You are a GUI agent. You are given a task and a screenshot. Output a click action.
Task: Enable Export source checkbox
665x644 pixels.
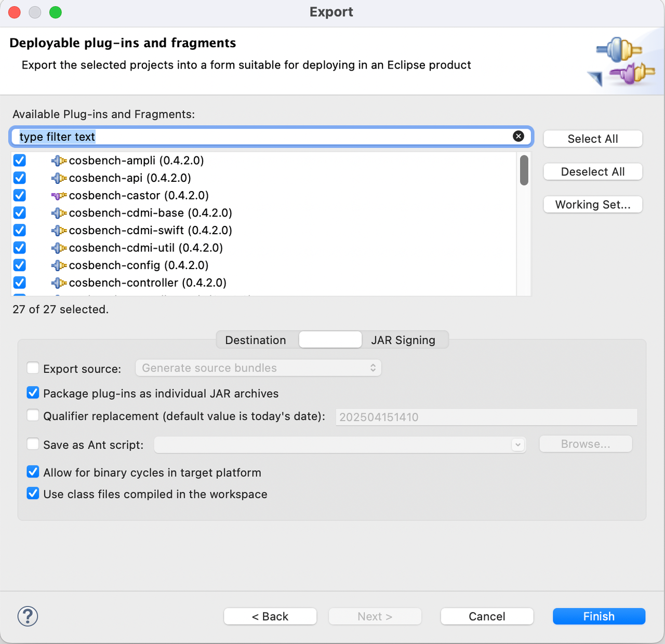tap(33, 368)
